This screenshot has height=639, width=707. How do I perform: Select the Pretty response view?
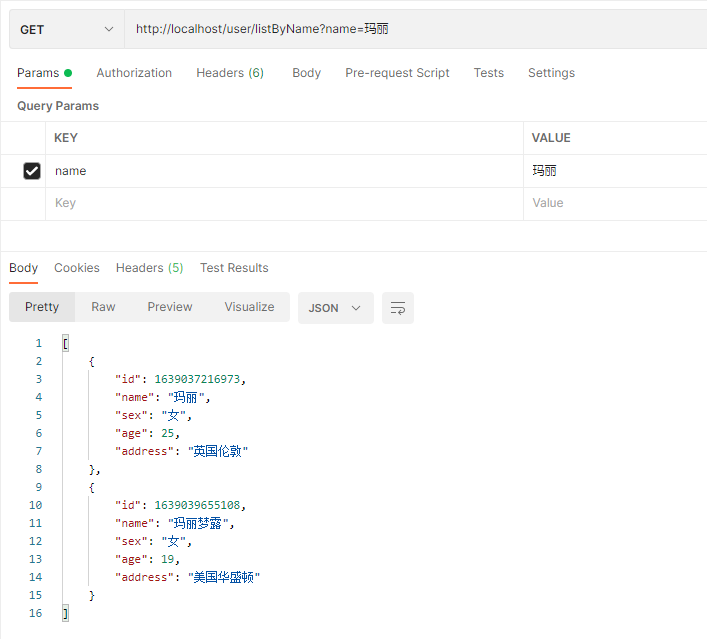(42, 307)
